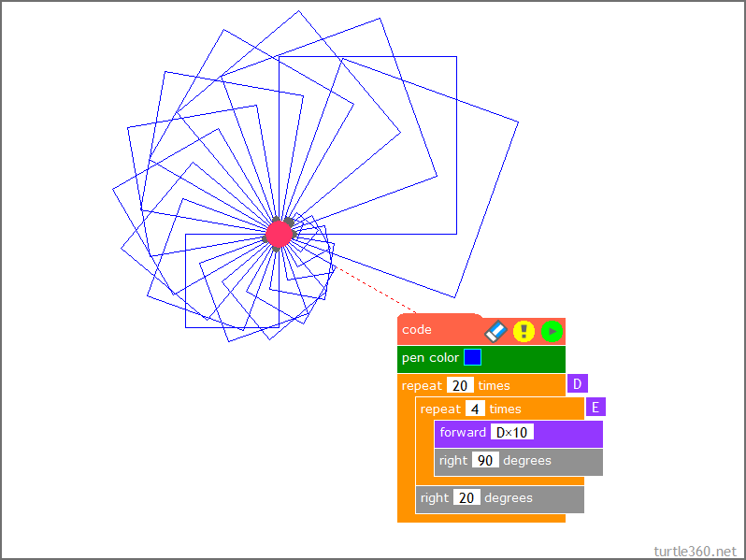Click the outer repeat count field showing 20
This screenshot has width=746, height=560.
[459, 385]
